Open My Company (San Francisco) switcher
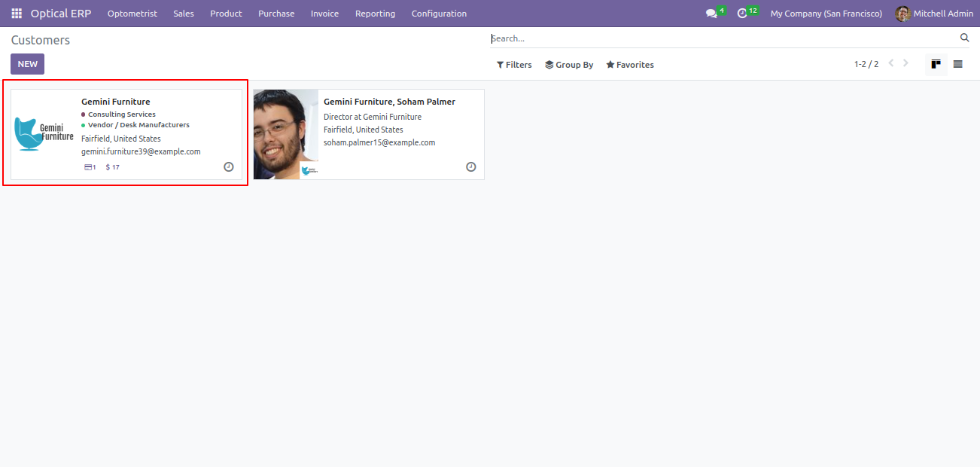The height and width of the screenshot is (467, 980). click(826, 14)
